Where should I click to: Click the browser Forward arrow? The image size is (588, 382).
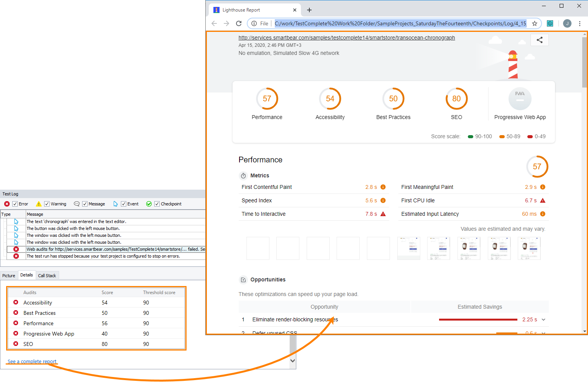click(x=226, y=23)
